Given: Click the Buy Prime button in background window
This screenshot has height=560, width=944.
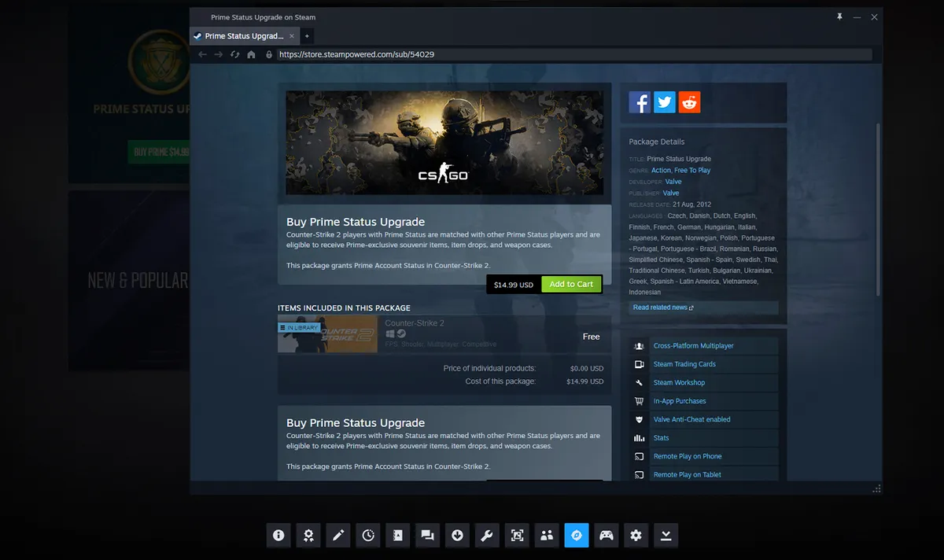Looking at the screenshot, I should tap(160, 152).
